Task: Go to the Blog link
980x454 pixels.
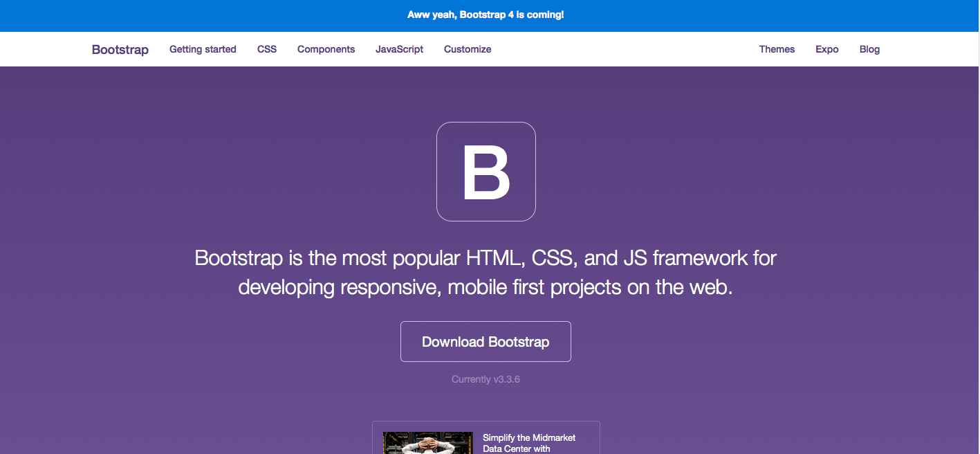Action: tap(869, 49)
